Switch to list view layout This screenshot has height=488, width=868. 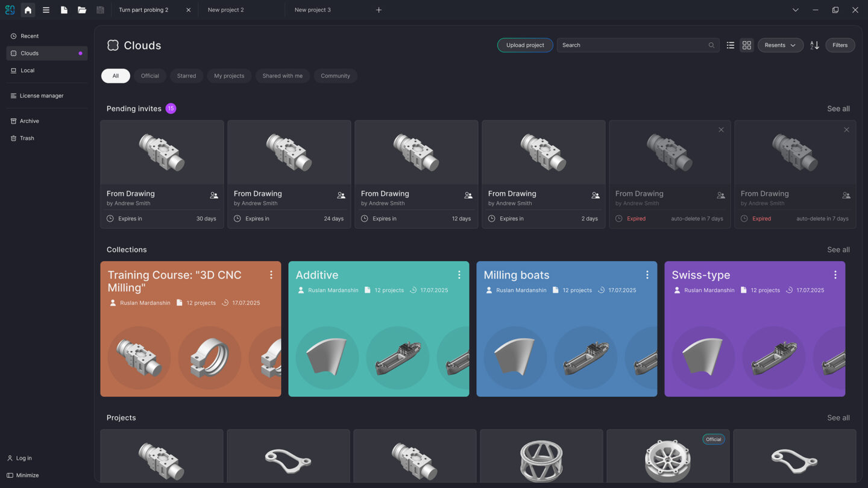click(x=730, y=45)
